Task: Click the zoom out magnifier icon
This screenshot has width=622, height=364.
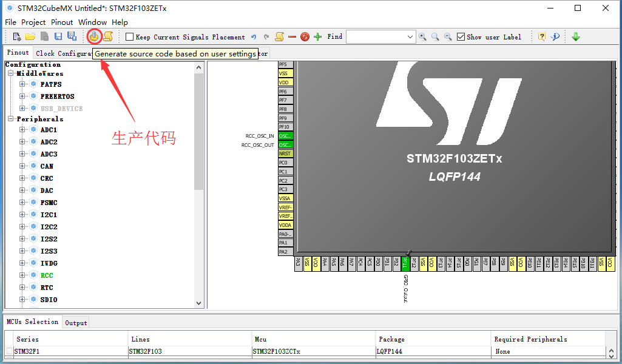Action: pos(448,37)
